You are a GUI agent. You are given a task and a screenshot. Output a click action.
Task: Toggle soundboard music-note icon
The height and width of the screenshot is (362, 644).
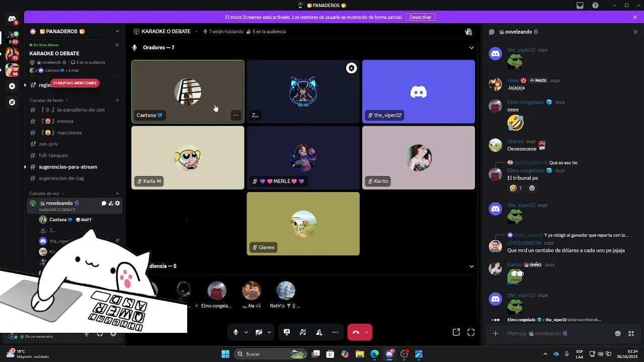303,332
